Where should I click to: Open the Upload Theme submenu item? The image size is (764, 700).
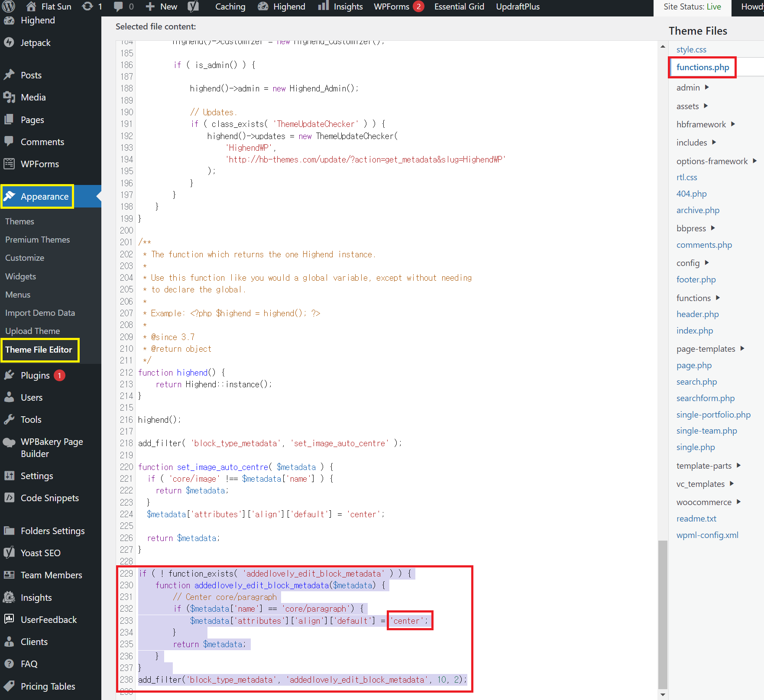coord(32,331)
